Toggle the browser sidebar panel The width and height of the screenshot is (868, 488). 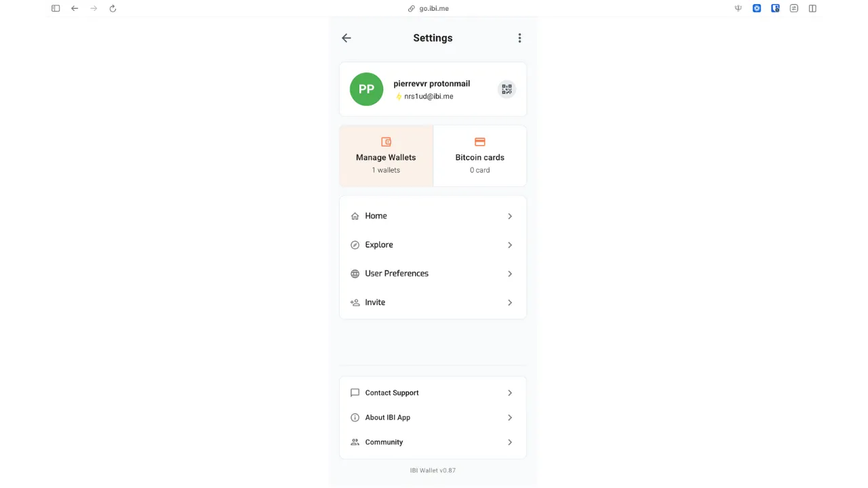point(56,8)
